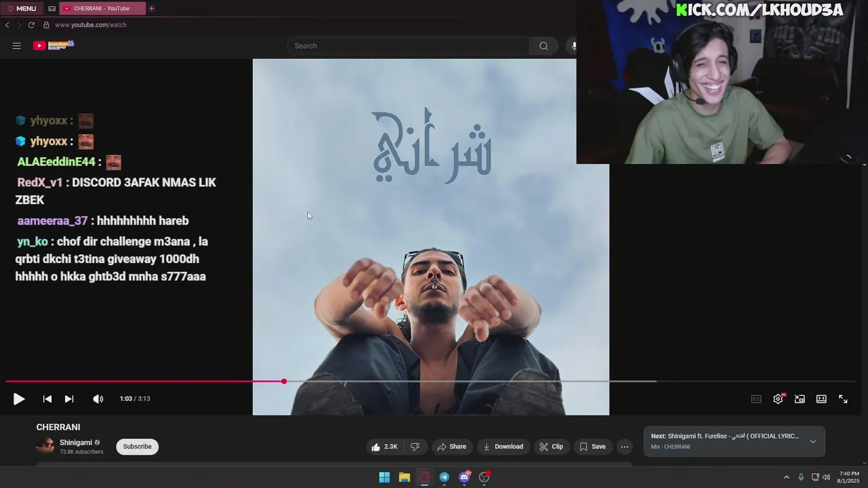Viewport: 868px width, 488px height.
Task: Focus the www.youtube.com/watch address bar
Action: [x=91, y=25]
